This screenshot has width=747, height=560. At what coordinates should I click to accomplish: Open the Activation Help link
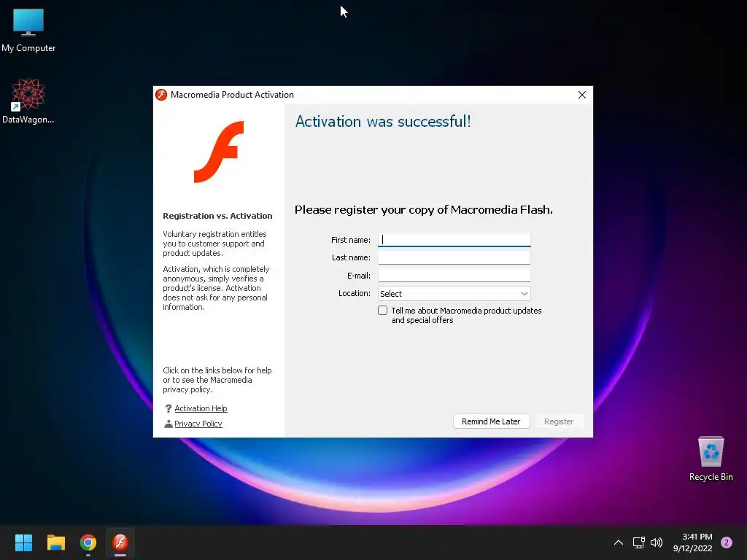(201, 408)
